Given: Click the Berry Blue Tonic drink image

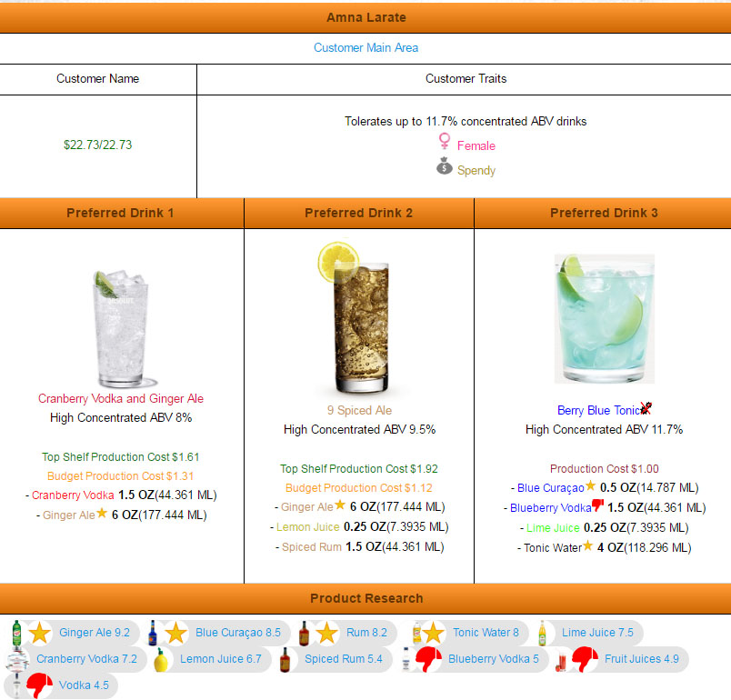Looking at the screenshot, I should (604, 318).
